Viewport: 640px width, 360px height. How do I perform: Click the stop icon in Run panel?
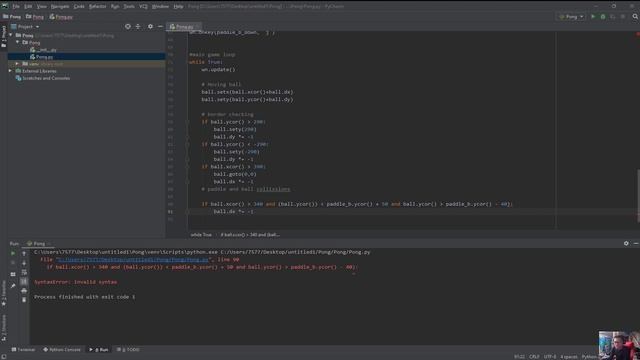13,263
